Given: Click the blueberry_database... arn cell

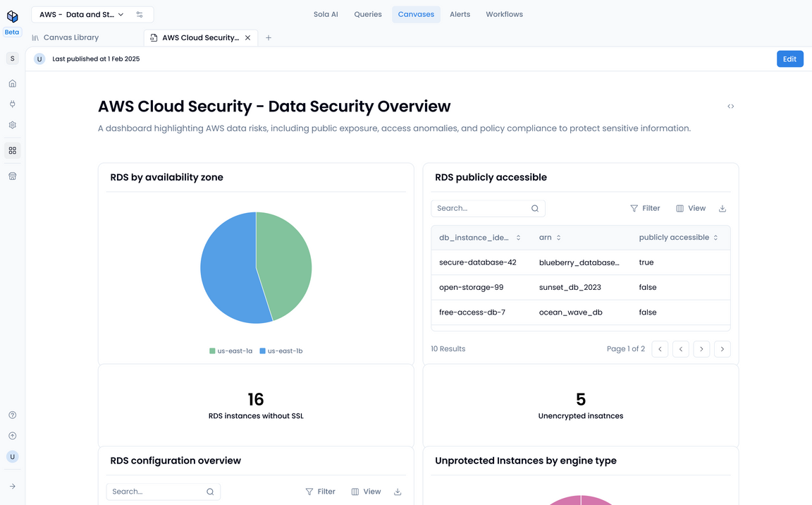Looking at the screenshot, I should click(579, 262).
